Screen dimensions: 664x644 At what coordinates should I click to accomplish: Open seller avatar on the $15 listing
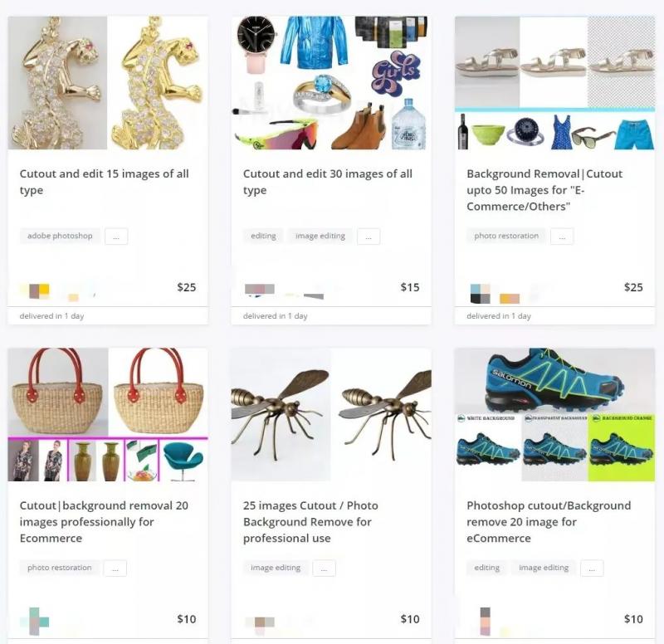coord(260,289)
